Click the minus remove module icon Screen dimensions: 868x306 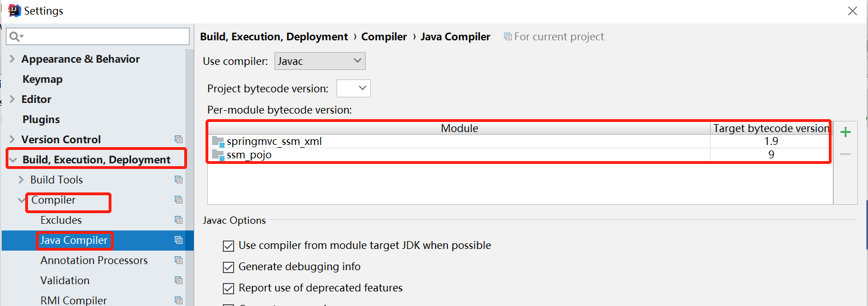pyautogui.click(x=846, y=154)
